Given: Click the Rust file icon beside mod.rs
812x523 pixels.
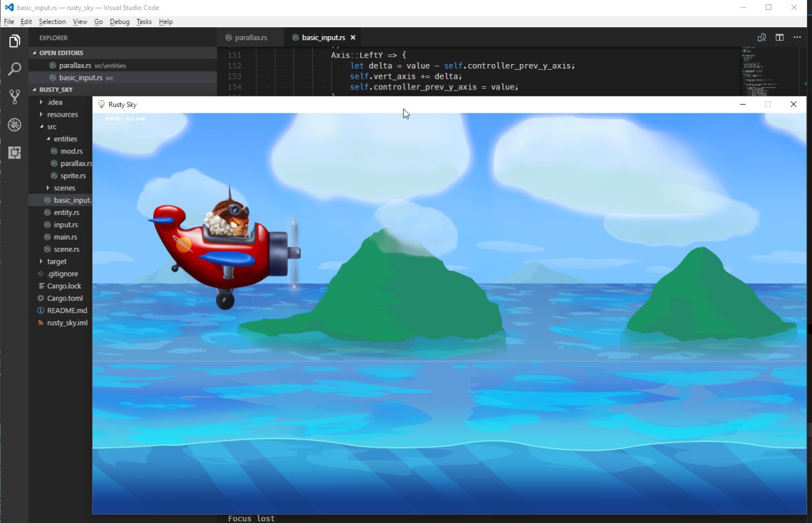Looking at the screenshot, I should [55, 152].
